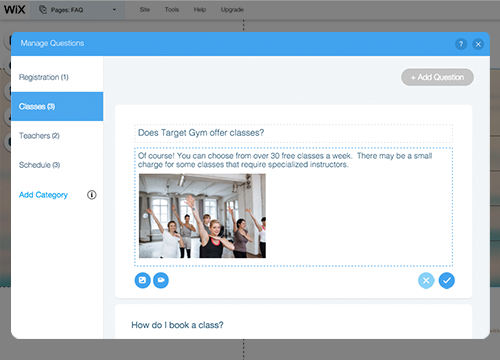Select the fitness class image in the answer
This screenshot has width=500, height=360.
pos(202,216)
